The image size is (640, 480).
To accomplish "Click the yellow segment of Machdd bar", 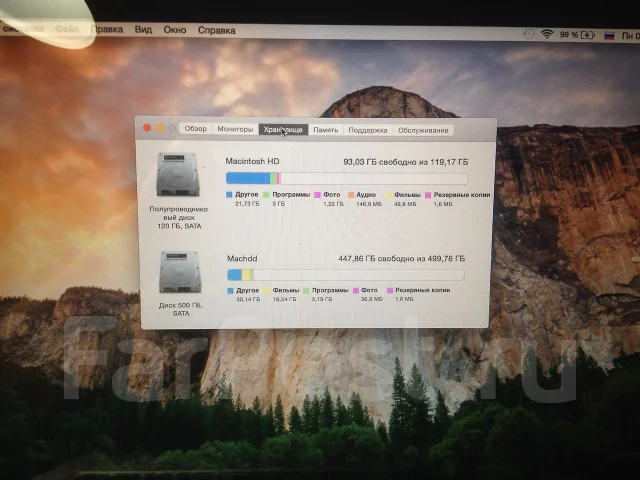I will 246,275.
